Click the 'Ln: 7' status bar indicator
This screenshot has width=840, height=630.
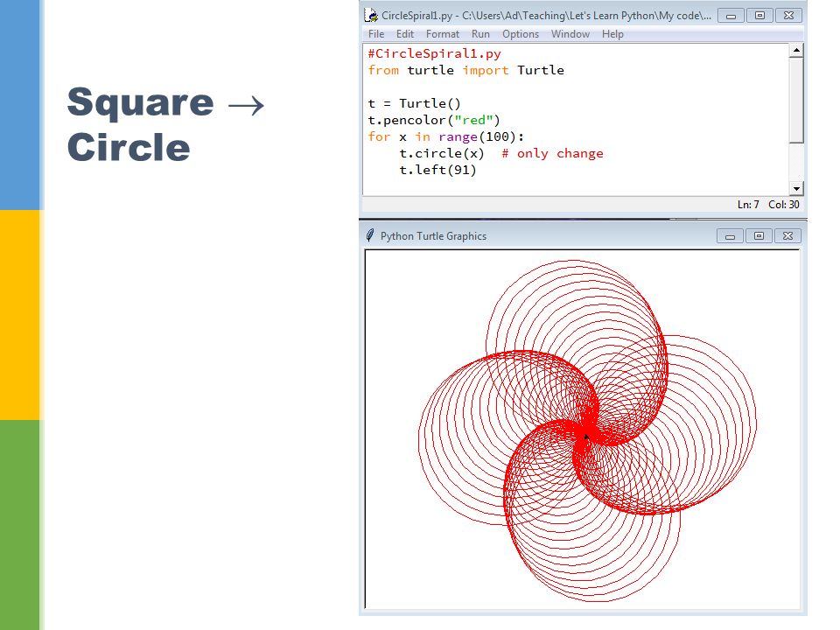748,205
